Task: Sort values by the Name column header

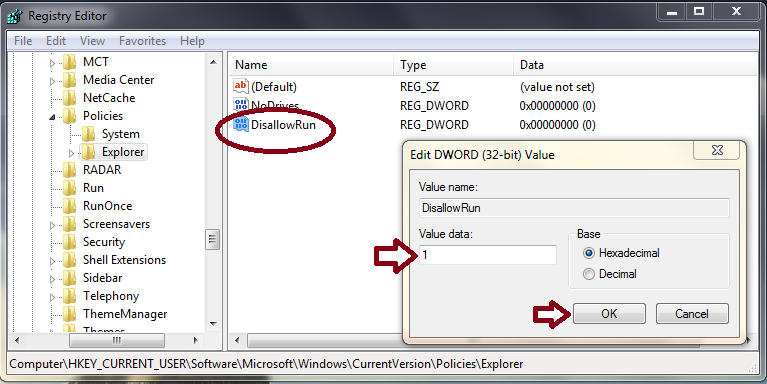Action: [311, 65]
